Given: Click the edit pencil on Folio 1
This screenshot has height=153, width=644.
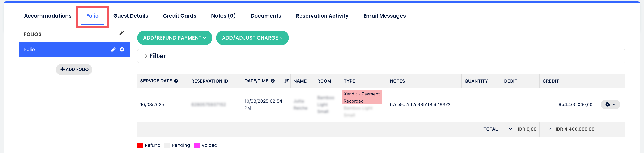Looking at the screenshot, I should (113, 49).
